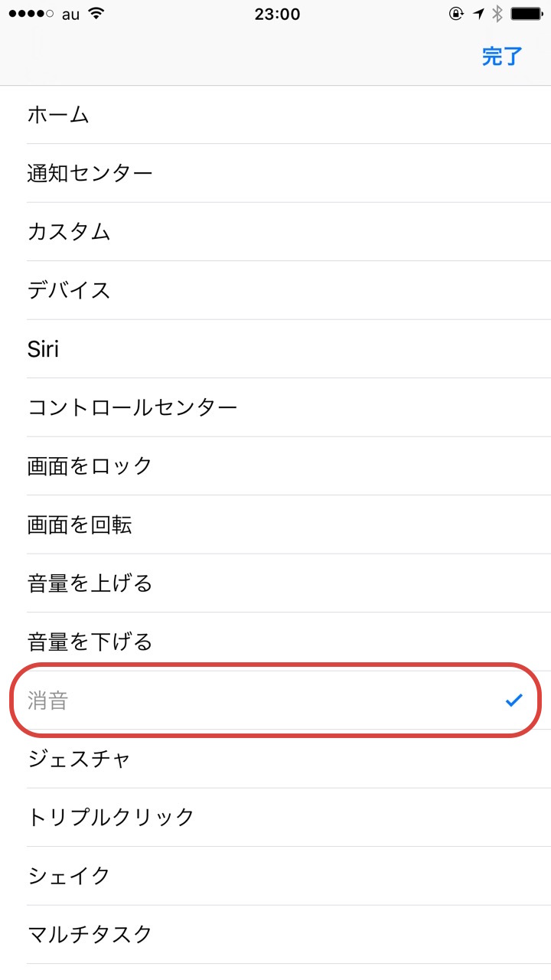Choose コントロールセンター option
This screenshot has width=551, height=980.
(132, 407)
